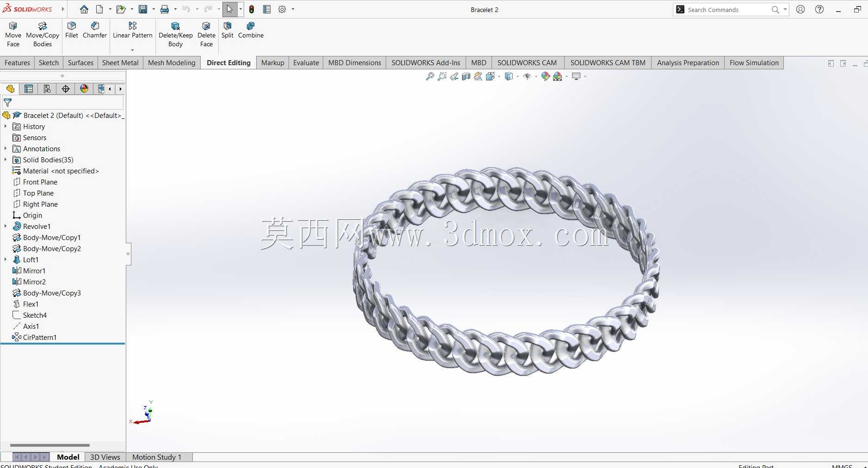Expand Solid Bodies(35) folder
The image size is (868, 468).
[6, 160]
